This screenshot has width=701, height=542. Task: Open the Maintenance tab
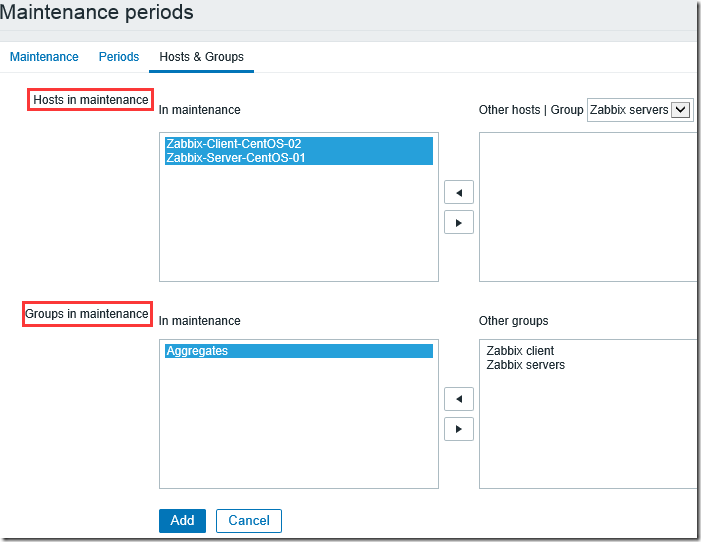(x=44, y=57)
